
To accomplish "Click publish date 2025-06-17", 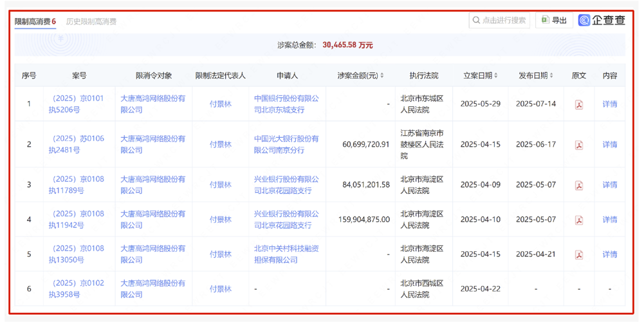I will click(x=536, y=144).
